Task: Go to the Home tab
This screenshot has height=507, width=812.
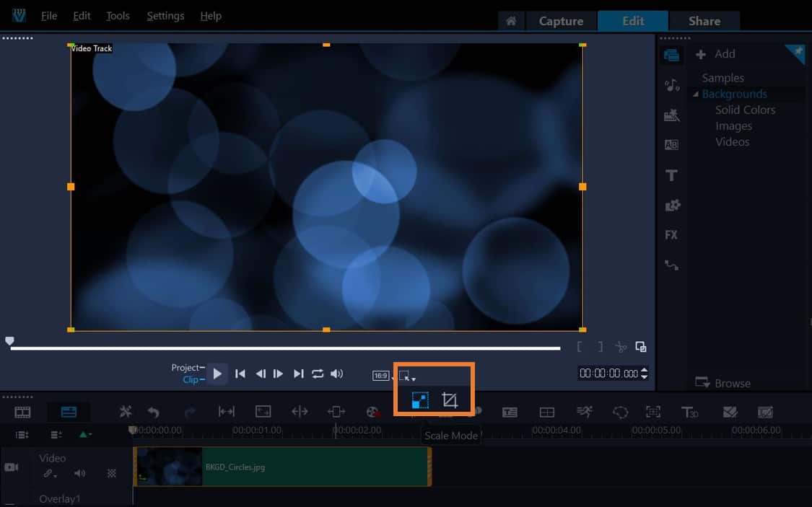Action: tap(511, 21)
